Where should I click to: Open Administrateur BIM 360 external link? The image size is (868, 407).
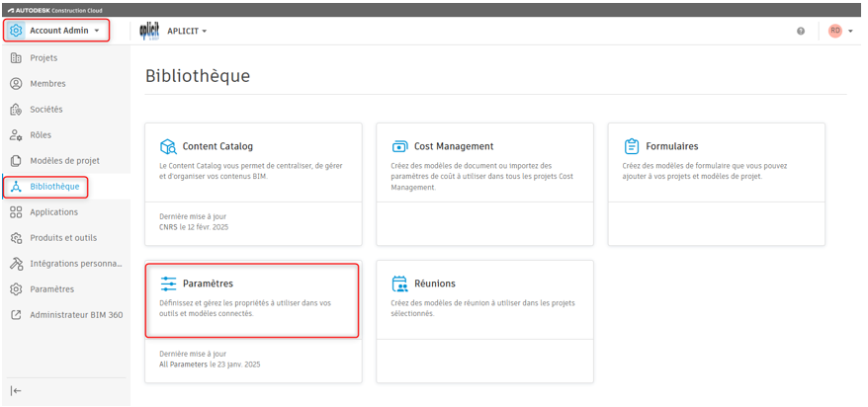tap(75, 315)
